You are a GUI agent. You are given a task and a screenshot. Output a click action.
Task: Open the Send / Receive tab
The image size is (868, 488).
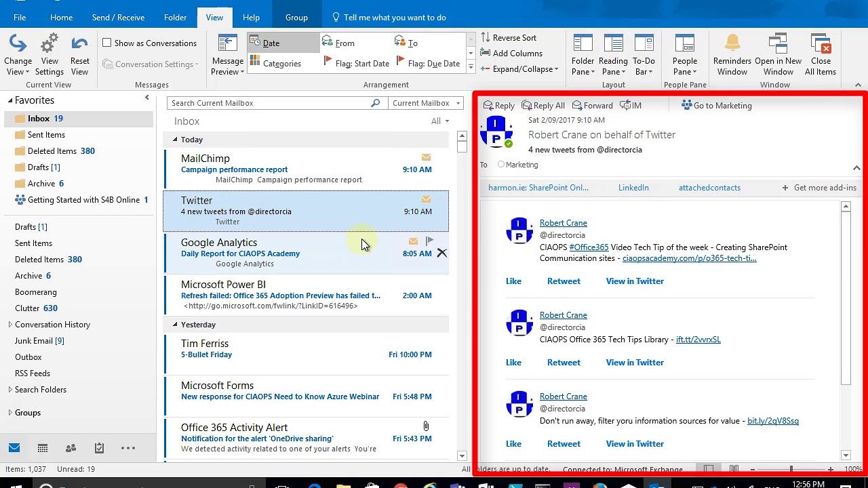[x=118, y=17]
